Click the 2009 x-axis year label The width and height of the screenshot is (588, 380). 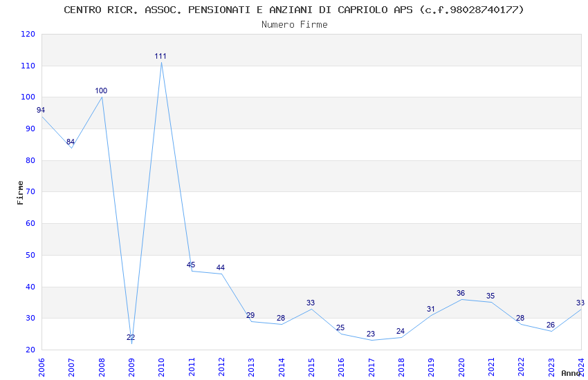131,367
